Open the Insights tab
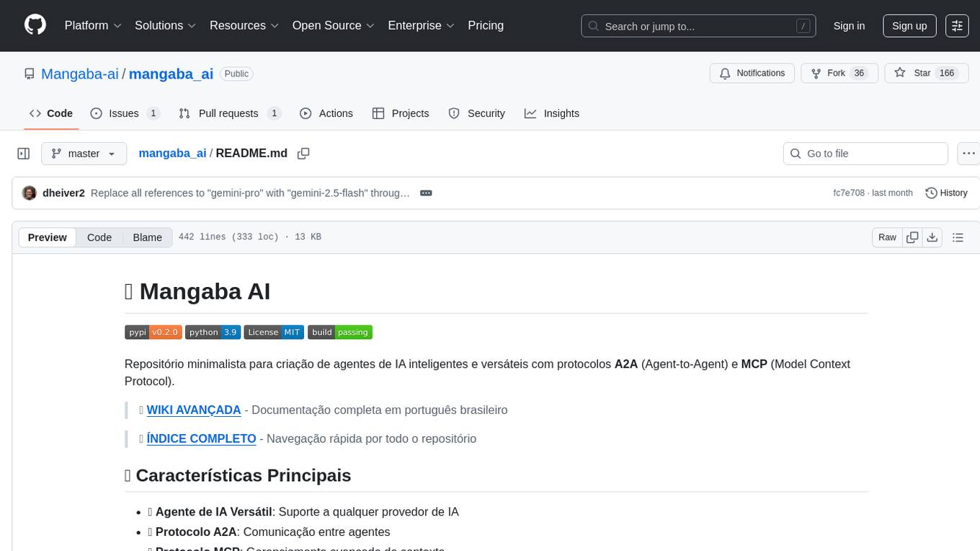 tap(552, 113)
